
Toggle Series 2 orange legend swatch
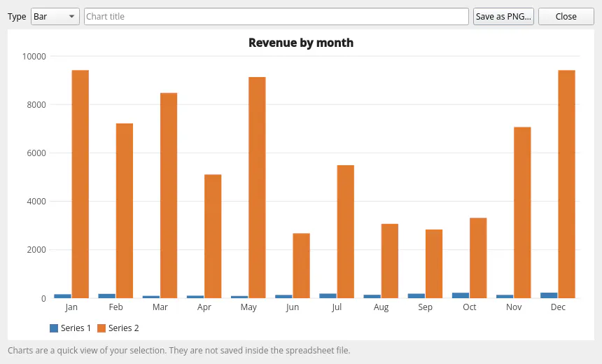(x=101, y=328)
